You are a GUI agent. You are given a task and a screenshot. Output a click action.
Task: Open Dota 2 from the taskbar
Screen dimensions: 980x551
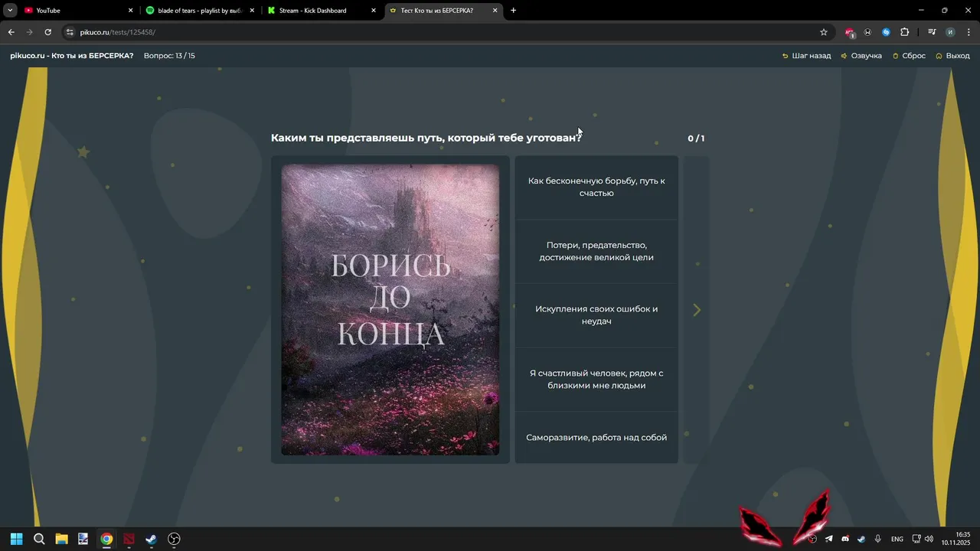(129, 539)
